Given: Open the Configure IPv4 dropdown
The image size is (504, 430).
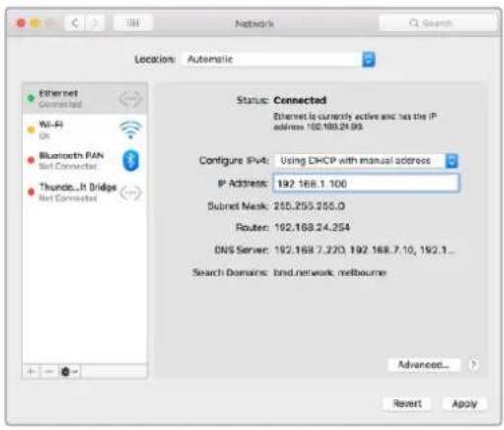Looking at the screenshot, I should (x=366, y=161).
